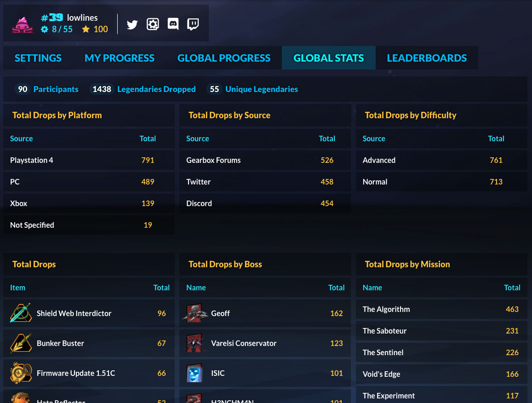Click the Shield Web Interdictor item icon
This screenshot has width=532, height=403.
pos(21,313)
